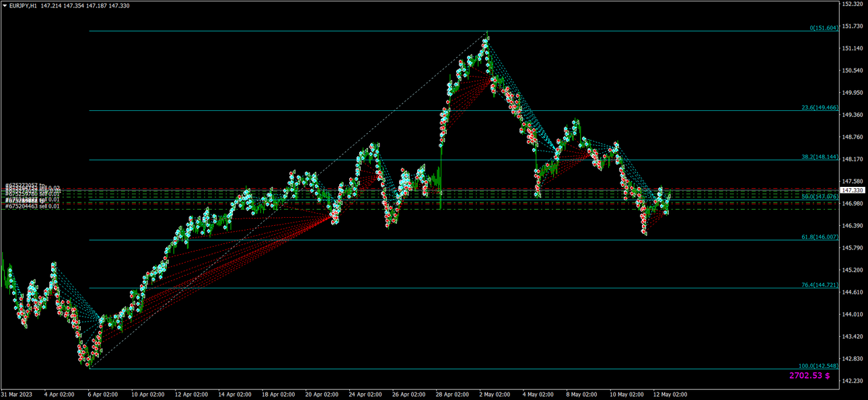The image size is (868, 400).
Task: Select the Fibonacci 100.0(142.548) level label
Action: pos(818,366)
